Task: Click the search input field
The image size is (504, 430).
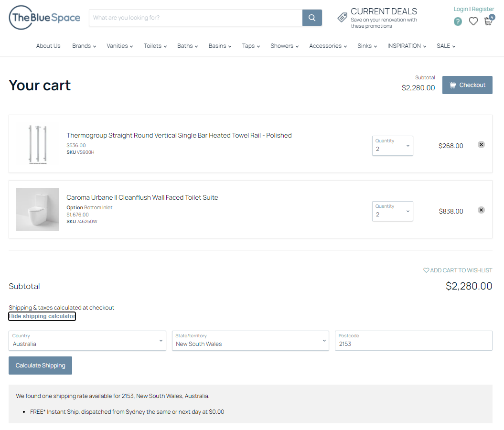Action: 196,18
